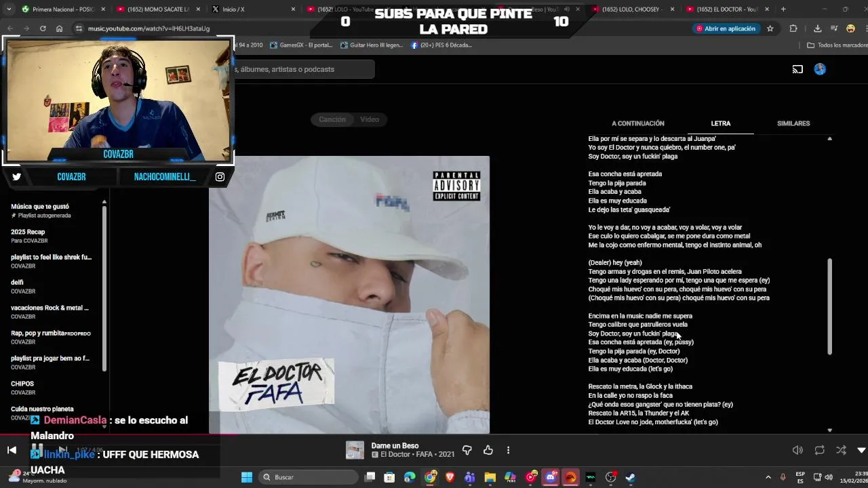Bookmark this page with the star icon
The height and width of the screenshot is (488, 868).
pos(770,28)
